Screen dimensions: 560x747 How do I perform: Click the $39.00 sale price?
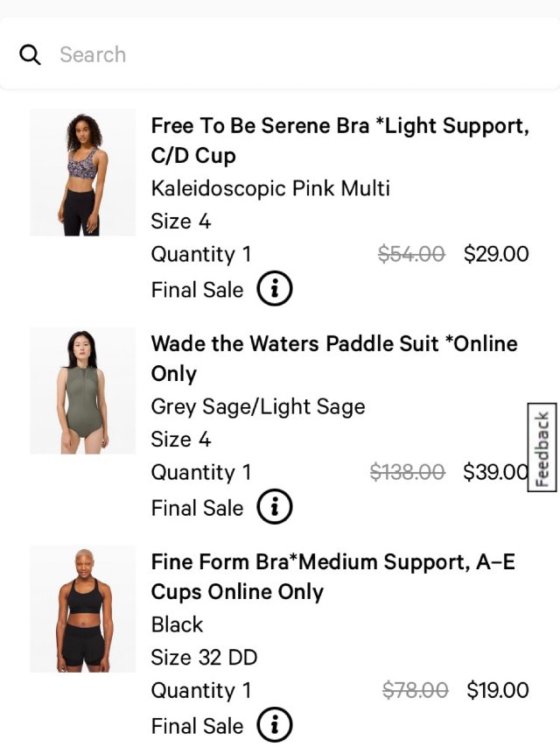(494, 472)
